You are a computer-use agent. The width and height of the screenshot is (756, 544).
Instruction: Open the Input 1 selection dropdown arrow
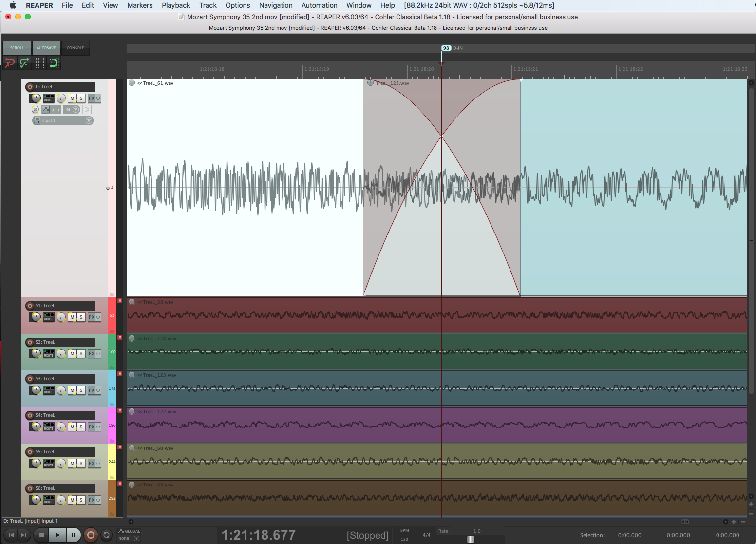[x=89, y=121]
